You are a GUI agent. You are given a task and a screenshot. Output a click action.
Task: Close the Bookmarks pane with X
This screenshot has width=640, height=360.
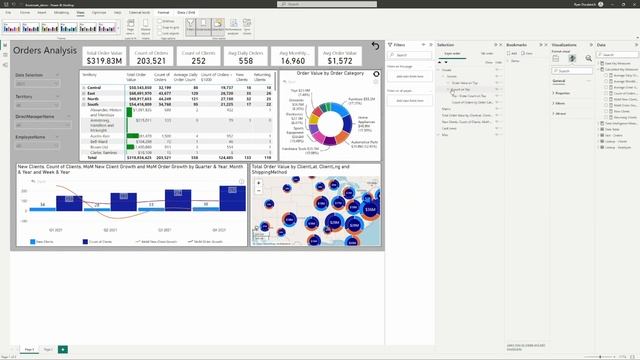pyautogui.click(x=546, y=44)
